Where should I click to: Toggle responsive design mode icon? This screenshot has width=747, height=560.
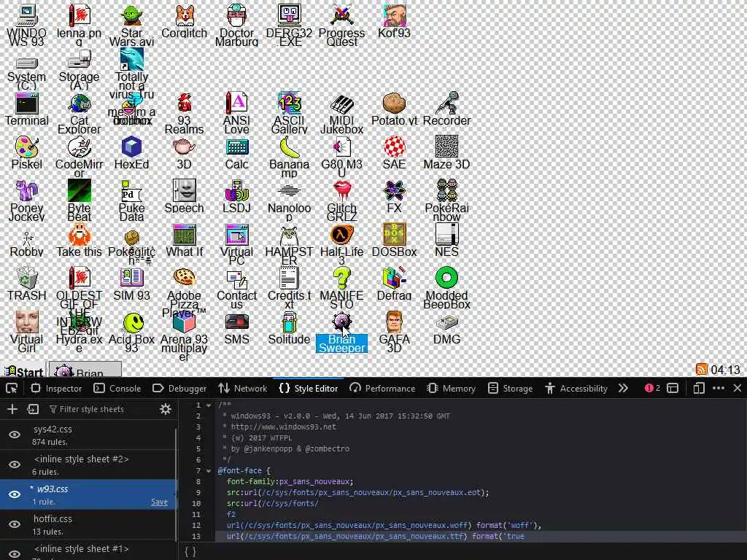coord(698,388)
